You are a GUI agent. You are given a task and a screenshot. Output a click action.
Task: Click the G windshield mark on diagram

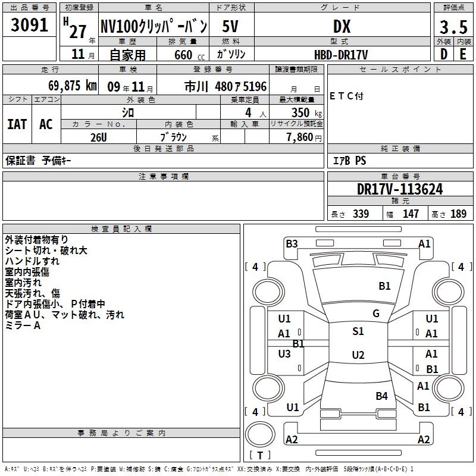coord(375,314)
